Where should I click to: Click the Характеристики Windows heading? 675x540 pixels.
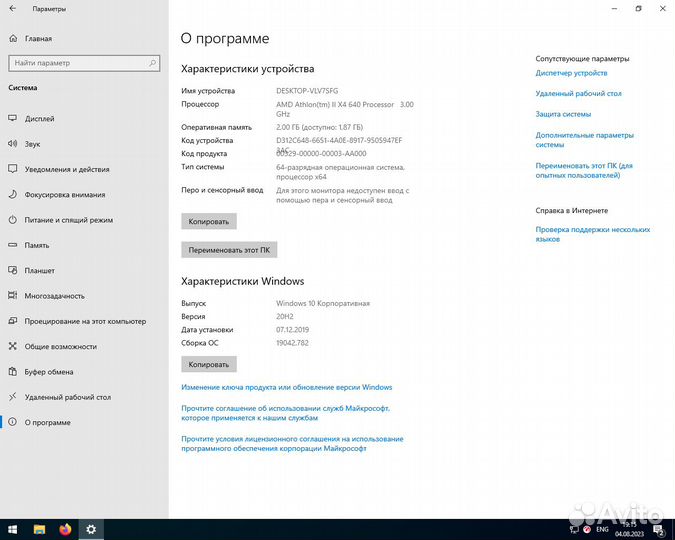click(242, 281)
